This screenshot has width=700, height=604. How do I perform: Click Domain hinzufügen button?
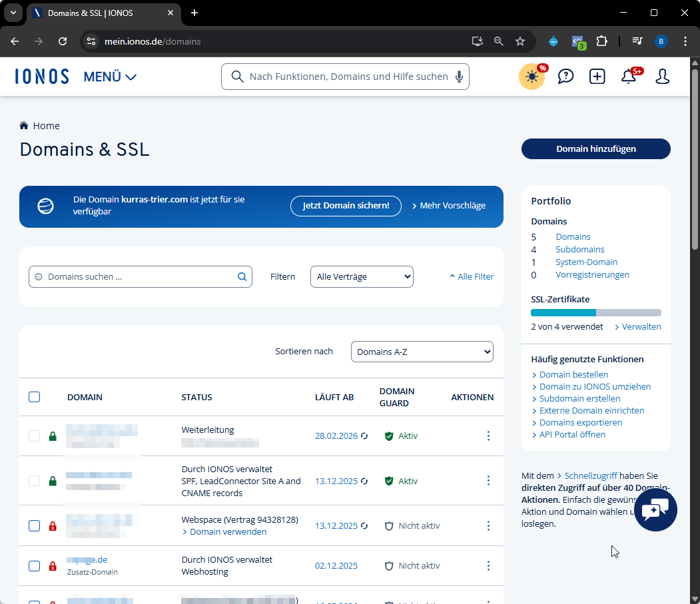coord(596,149)
